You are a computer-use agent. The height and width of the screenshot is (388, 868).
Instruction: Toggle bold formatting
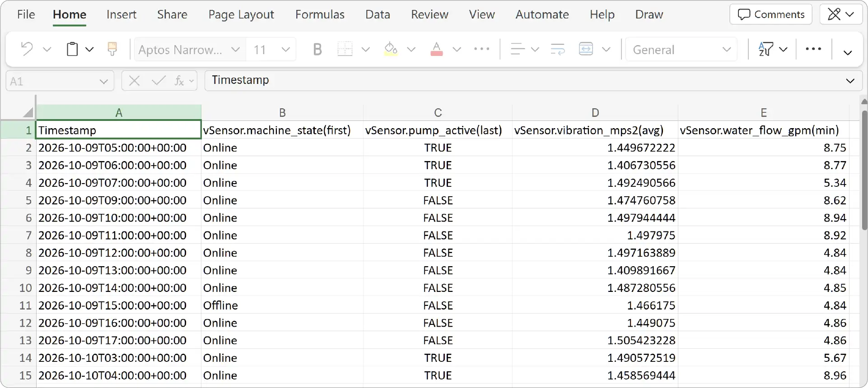point(317,49)
